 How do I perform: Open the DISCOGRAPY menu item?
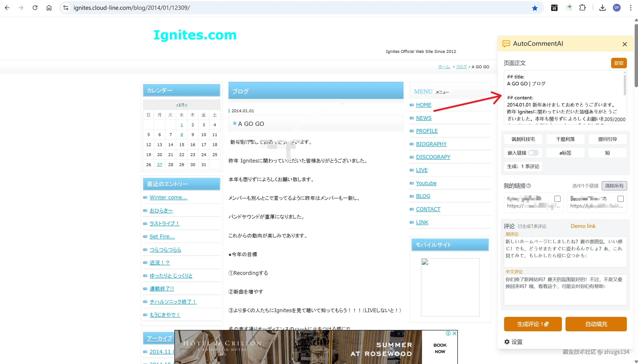pos(433,157)
